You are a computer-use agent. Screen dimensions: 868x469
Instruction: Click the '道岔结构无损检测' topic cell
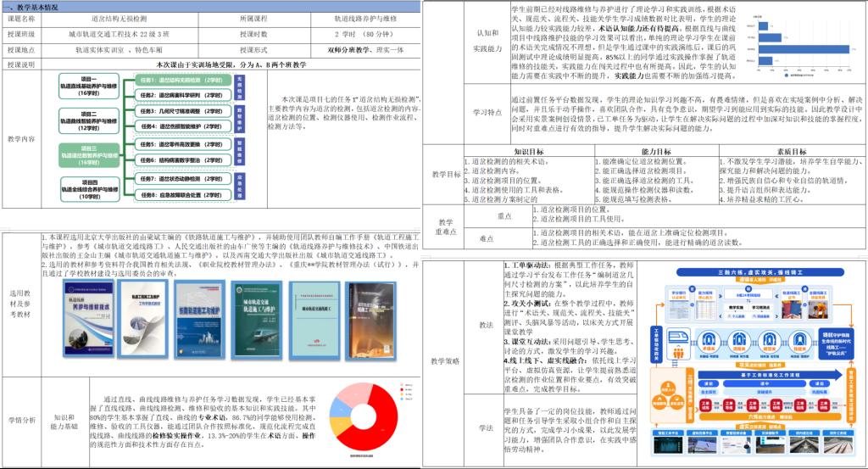[x=120, y=19]
